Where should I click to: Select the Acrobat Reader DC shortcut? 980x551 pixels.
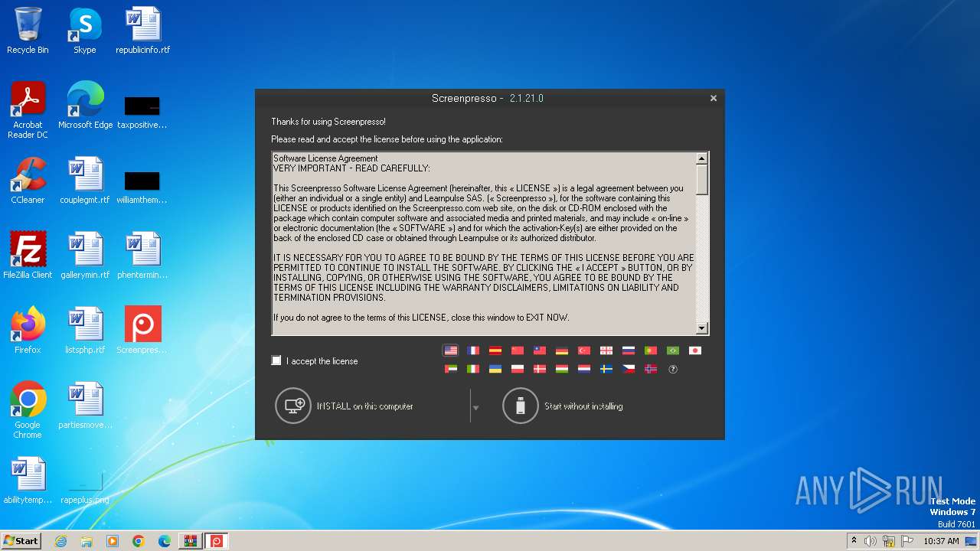point(28,111)
